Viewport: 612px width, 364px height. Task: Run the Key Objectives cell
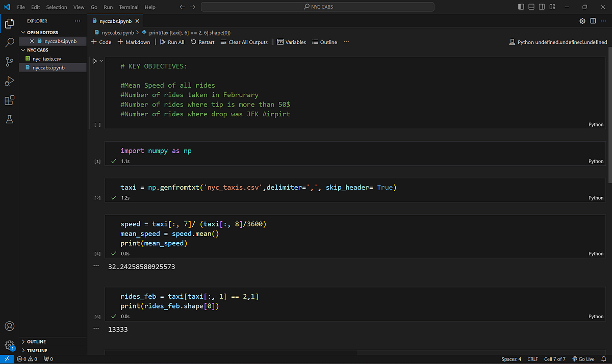[x=94, y=61]
